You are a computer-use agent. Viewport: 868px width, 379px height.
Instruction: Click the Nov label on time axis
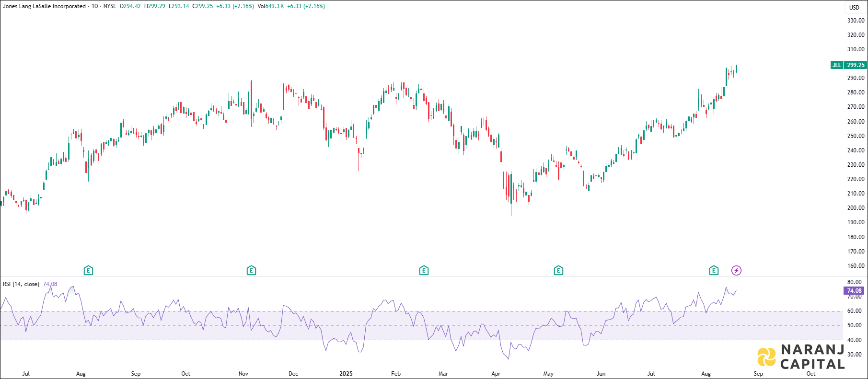coord(243,374)
